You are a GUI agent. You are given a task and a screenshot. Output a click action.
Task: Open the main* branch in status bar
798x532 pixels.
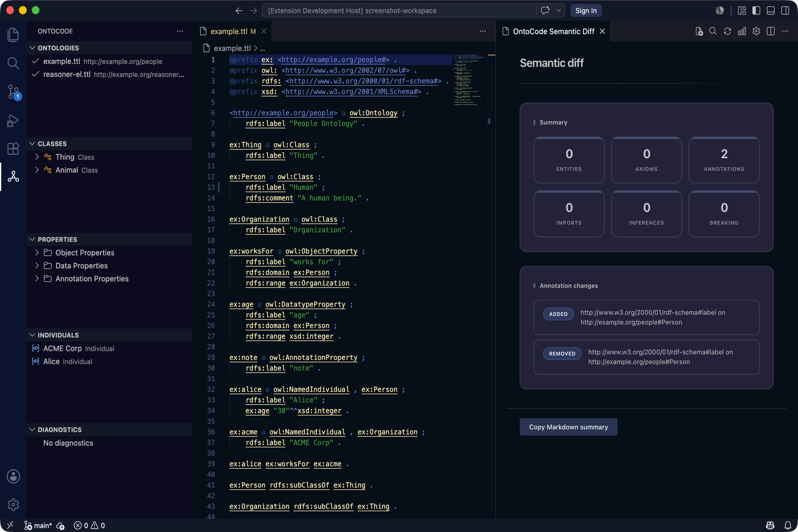click(x=38, y=526)
